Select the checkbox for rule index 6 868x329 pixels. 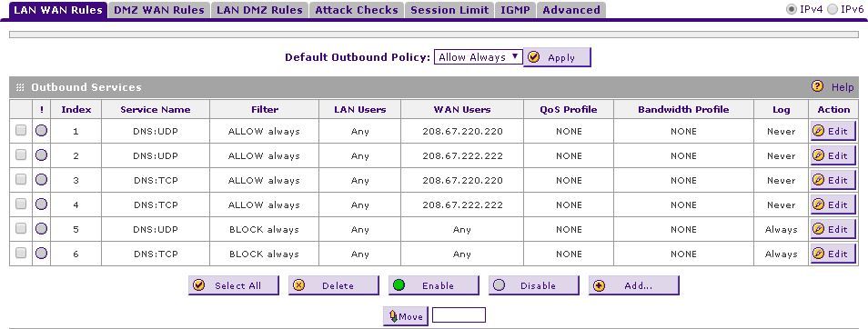click(x=21, y=253)
